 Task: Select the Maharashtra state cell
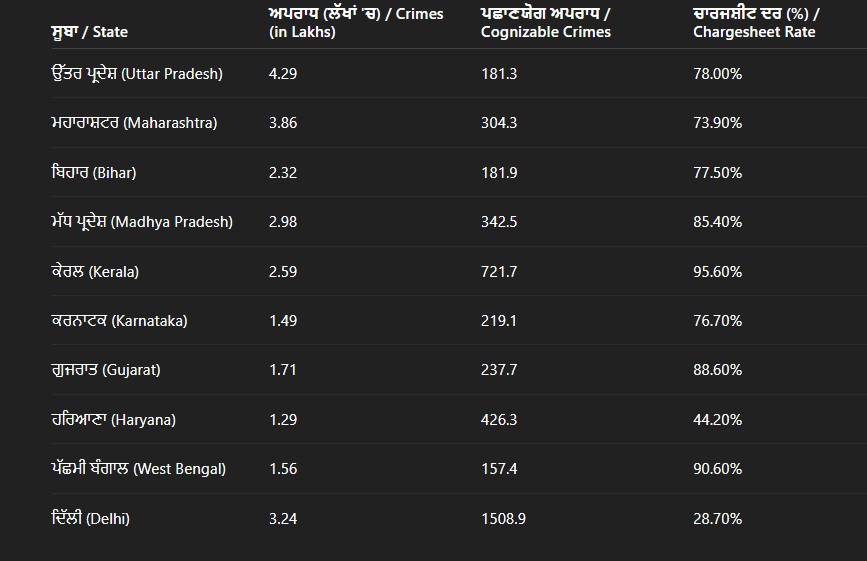point(134,123)
